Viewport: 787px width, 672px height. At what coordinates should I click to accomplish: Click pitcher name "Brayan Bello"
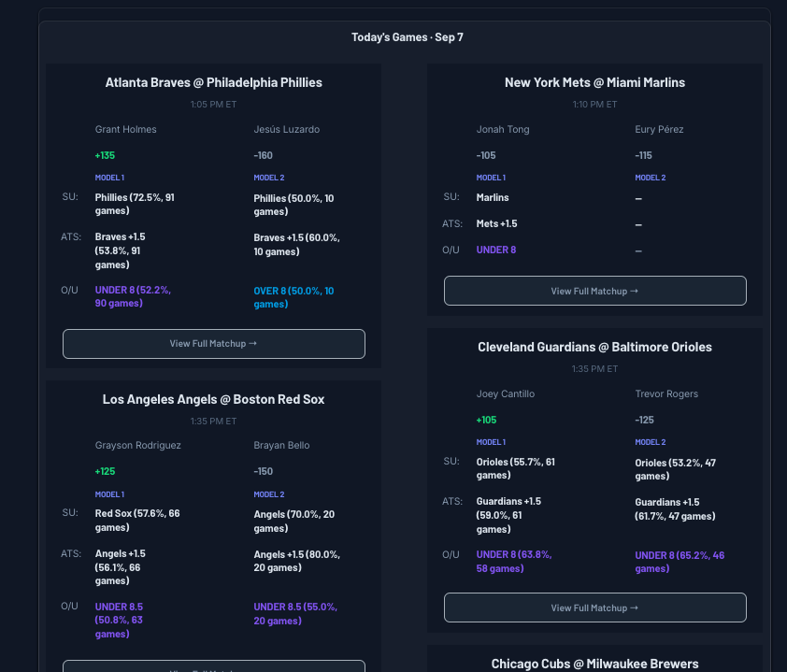pyautogui.click(x=281, y=445)
